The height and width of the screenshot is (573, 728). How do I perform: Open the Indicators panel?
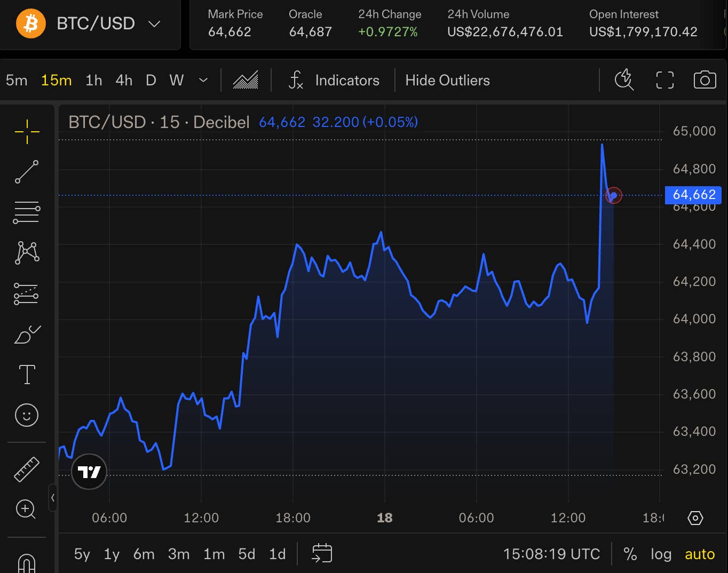(x=334, y=81)
